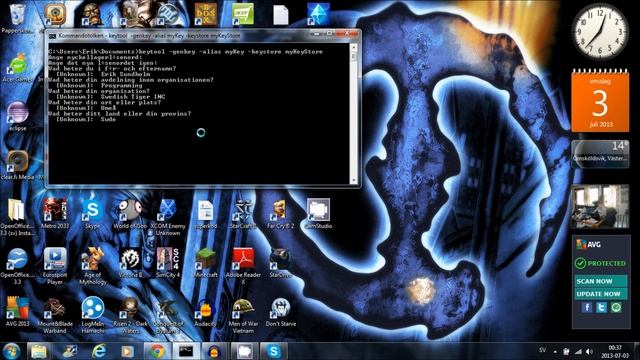Screen dimensions: 640x360
Task: Launch the Acer Games desktop icon
Action: point(17,67)
